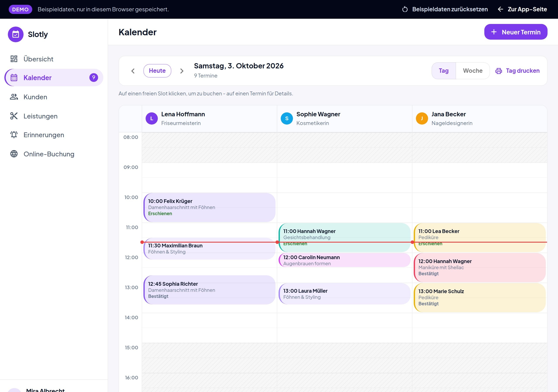Click the Erinnerungen bell icon
Viewport: 558px width, 392px height.
[14, 135]
